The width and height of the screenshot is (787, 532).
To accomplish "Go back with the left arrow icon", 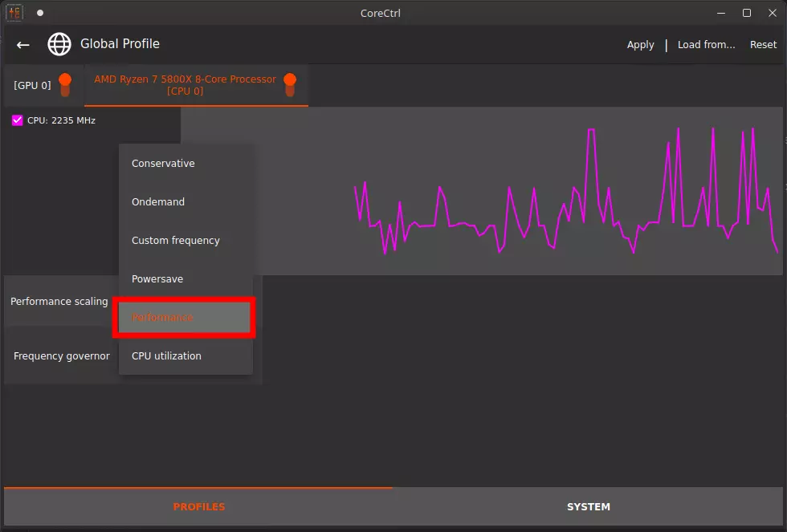I will tap(23, 45).
